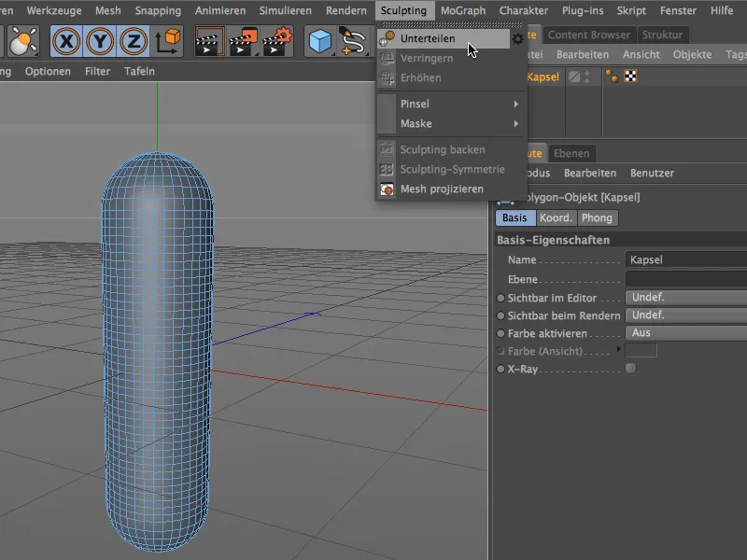
Task: Switch to the Struktur tab
Action: (x=662, y=35)
